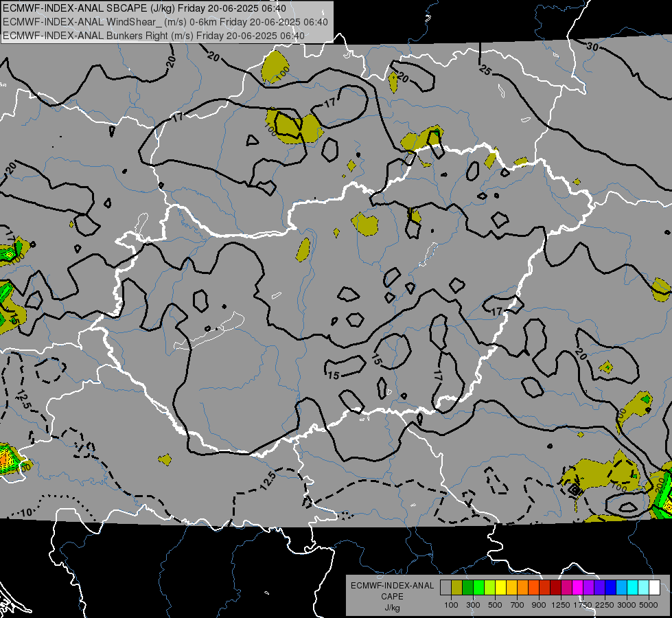Select the magenta legend swatch
Screen dimensions: 672x618
[578, 587]
